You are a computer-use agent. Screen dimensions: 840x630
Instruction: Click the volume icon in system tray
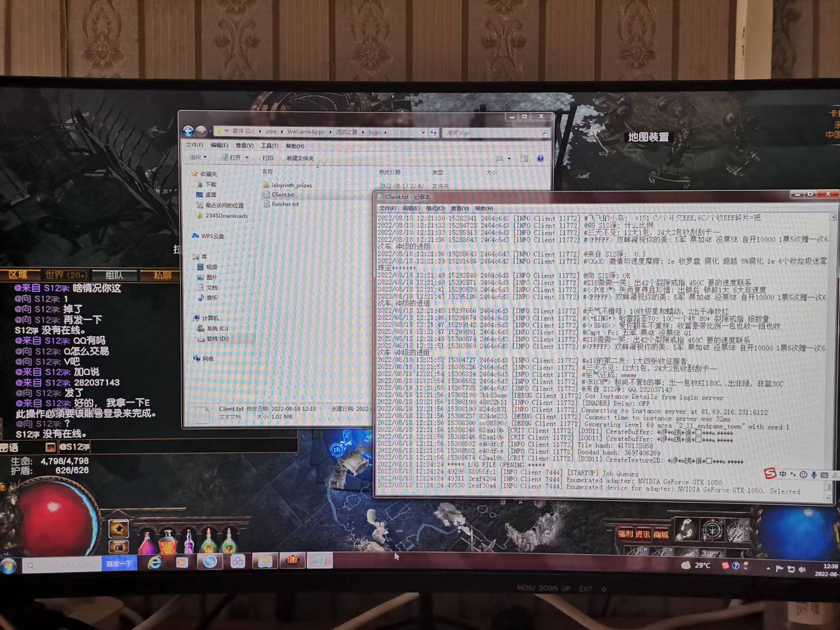[802, 569]
